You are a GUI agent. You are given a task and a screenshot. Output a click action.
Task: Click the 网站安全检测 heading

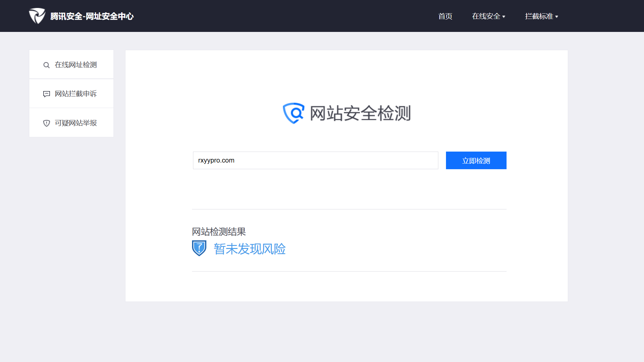click(360, 113)
